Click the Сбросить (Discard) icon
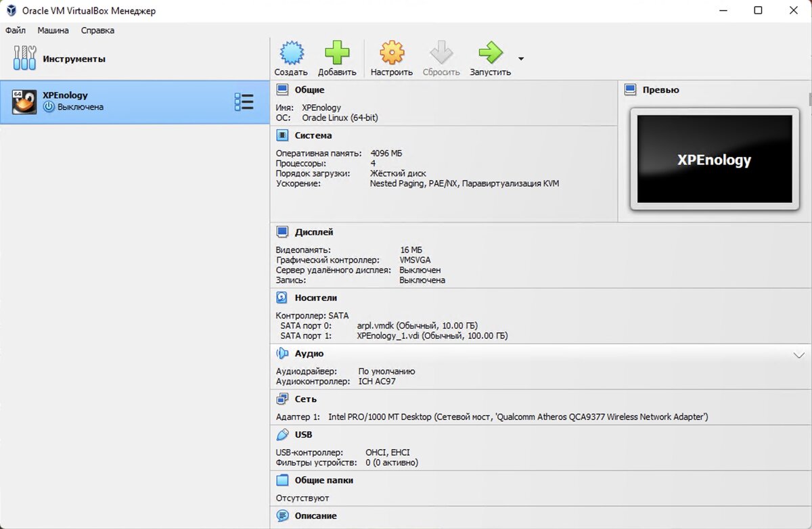Viewport: 812px width, 529px height. pos(441,52)
